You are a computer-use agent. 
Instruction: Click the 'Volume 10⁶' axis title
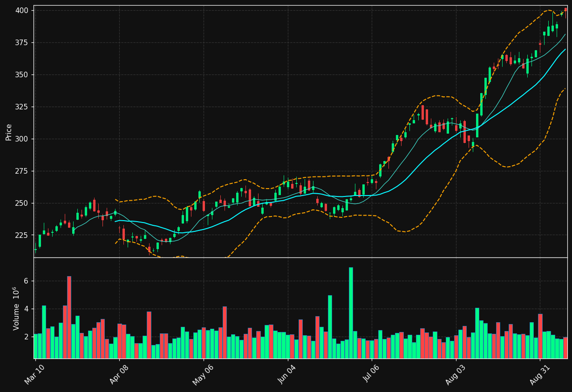(16, 308)
